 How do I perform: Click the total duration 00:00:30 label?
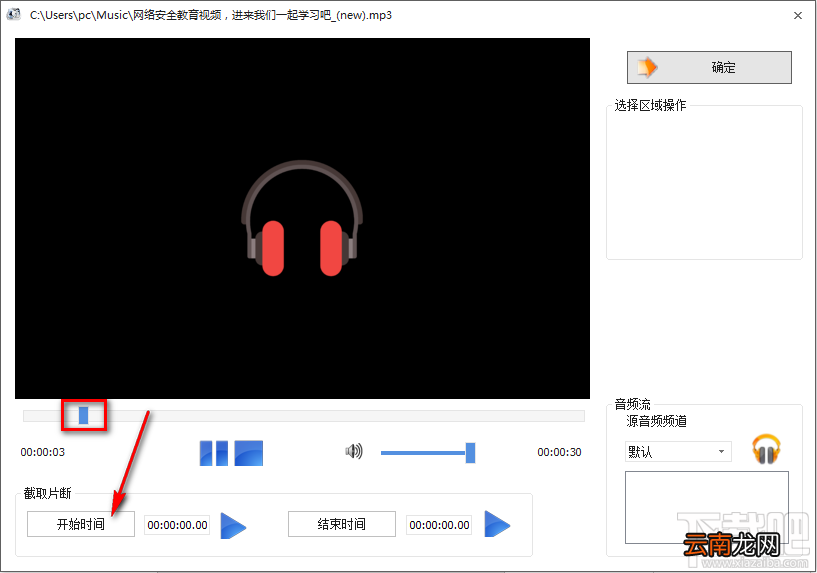tap(559, 452)
